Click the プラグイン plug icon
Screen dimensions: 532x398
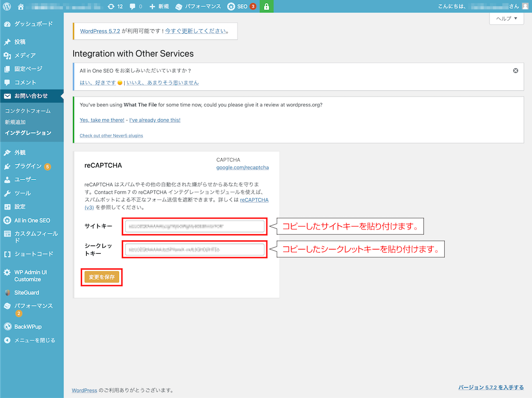coord(7,166)
